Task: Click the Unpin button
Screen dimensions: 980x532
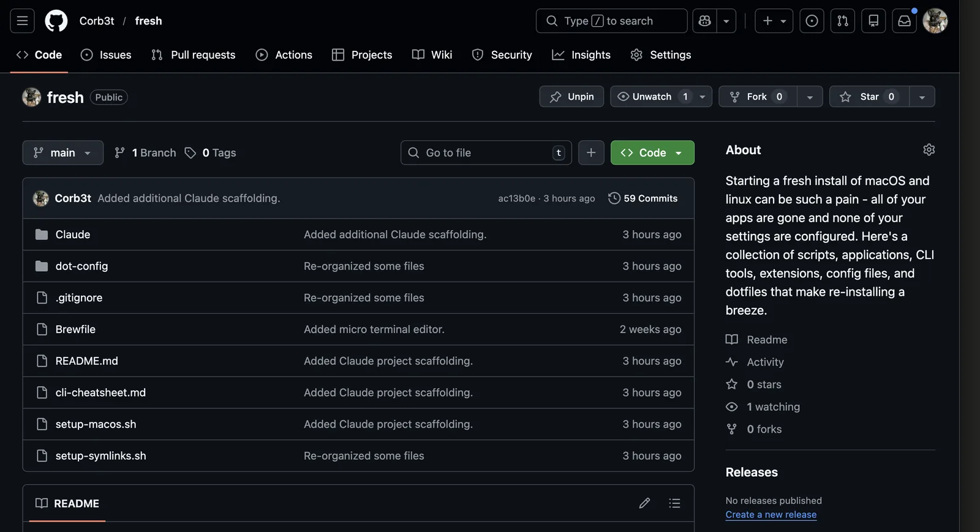Action: click(x=571, y=97)
